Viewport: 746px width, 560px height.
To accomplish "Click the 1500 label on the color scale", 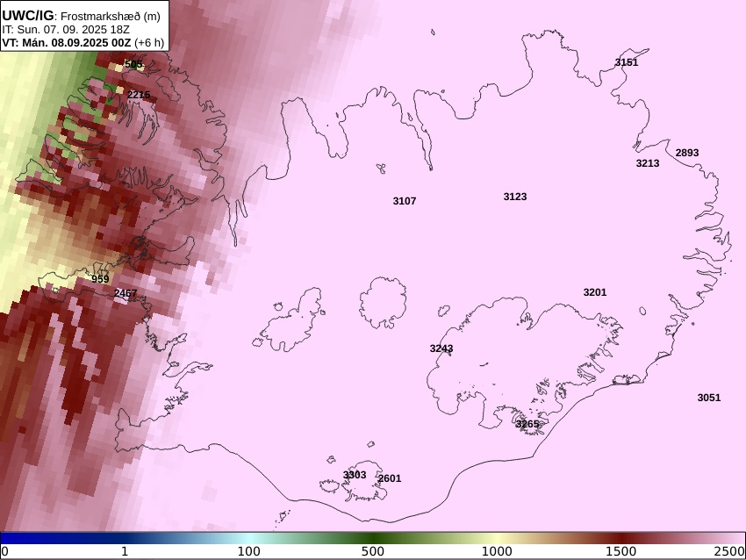I will click(620, 551).
